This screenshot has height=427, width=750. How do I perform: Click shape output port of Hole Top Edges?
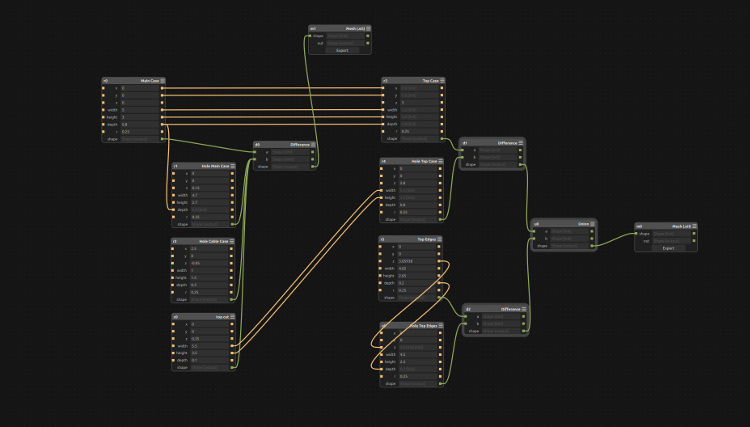(441, 383)
